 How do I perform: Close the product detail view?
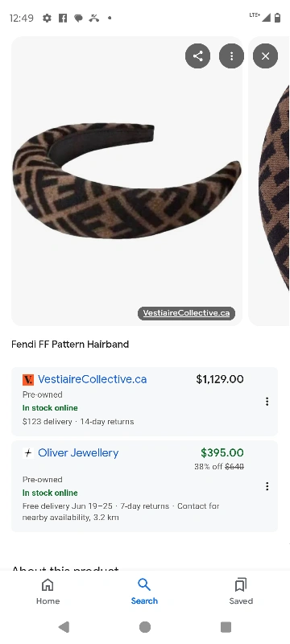[265, 56]
